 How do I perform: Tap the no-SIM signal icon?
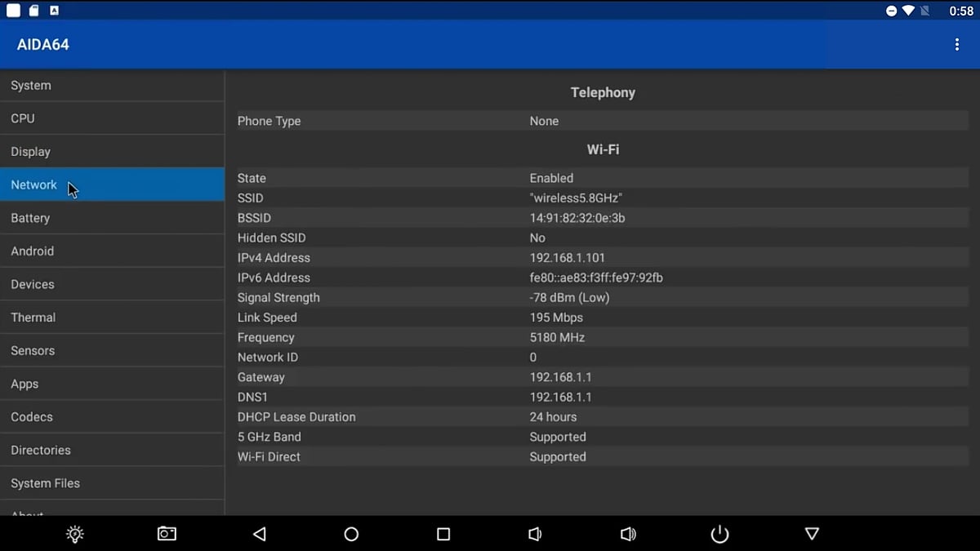point(925,11)
